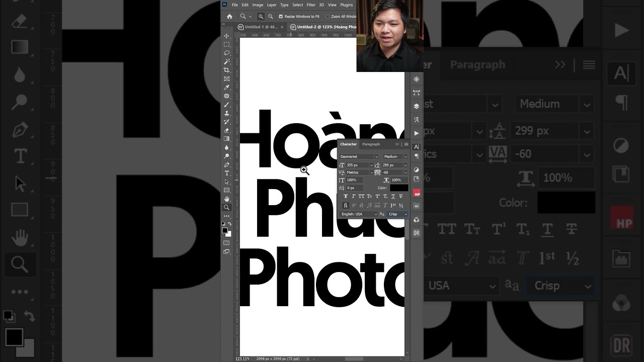Open the File menu
644x362 pixels.
click(x=235, y=5)
